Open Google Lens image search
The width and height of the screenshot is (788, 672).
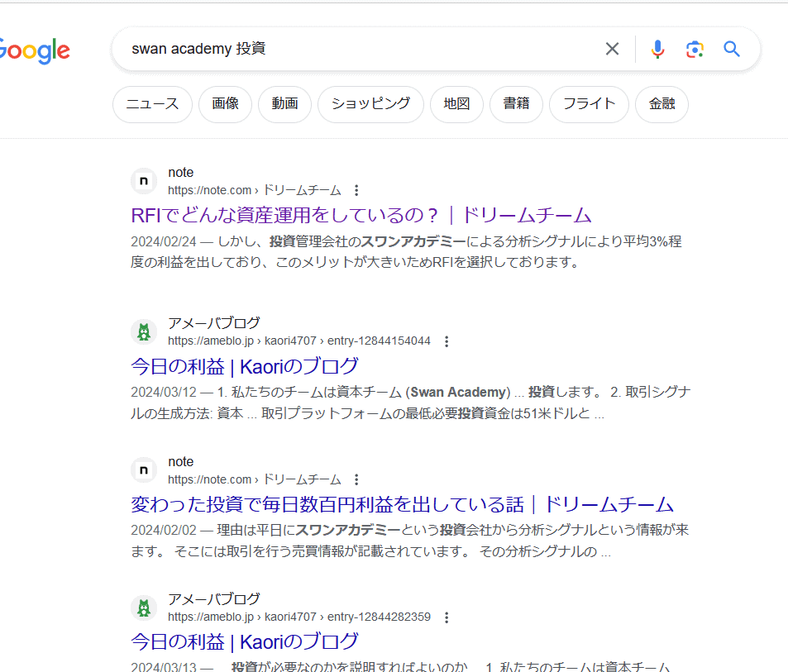695,49
